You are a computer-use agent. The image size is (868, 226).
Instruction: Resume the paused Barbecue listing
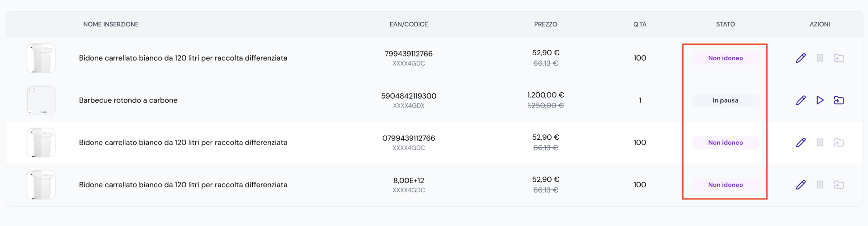coord(820,100)
